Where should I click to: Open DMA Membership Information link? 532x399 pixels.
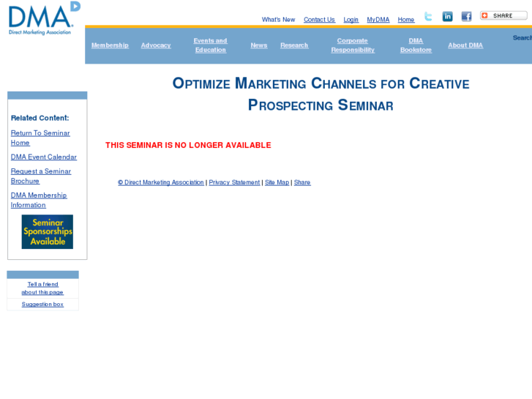pos(39,200)
